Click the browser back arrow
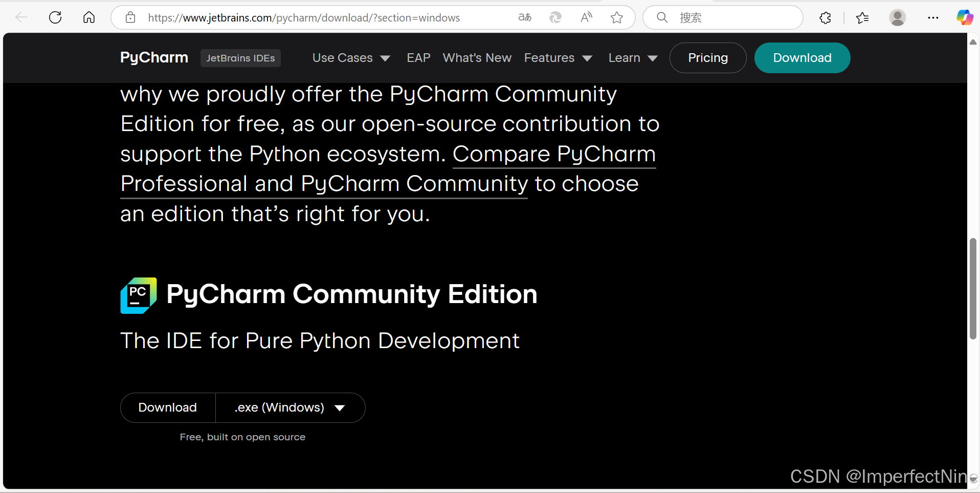The height and width of the screenshot is (493, 980). (x=21, y=17)
